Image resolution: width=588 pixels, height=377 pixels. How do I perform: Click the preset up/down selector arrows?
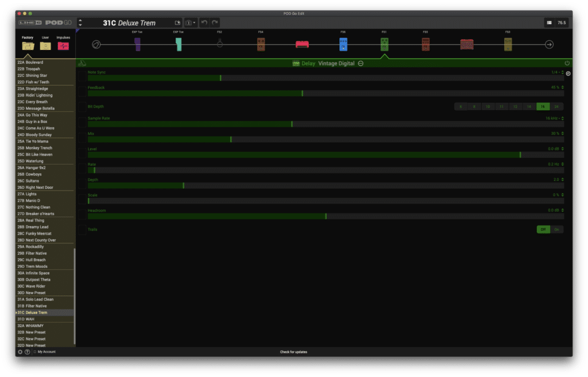click(80, 23)
